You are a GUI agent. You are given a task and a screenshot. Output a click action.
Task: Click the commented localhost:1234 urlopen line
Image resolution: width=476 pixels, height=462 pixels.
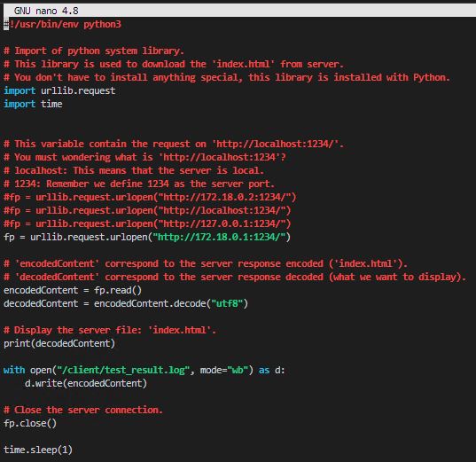[x=147, y=210]
